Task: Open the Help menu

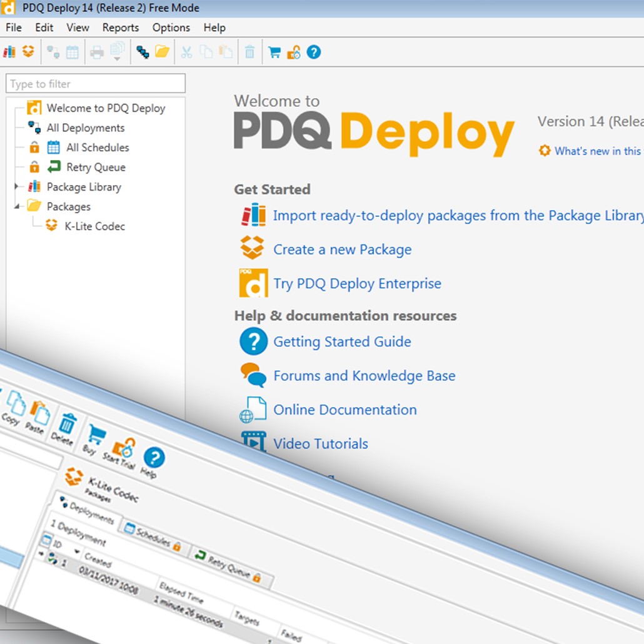Action: [x=214, y=28]
